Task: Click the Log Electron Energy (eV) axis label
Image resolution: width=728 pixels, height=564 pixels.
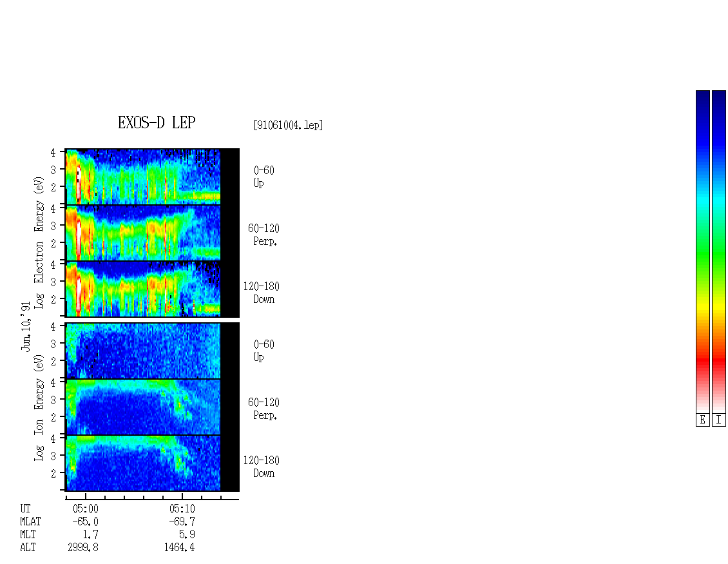Action: tap(39, 242)
